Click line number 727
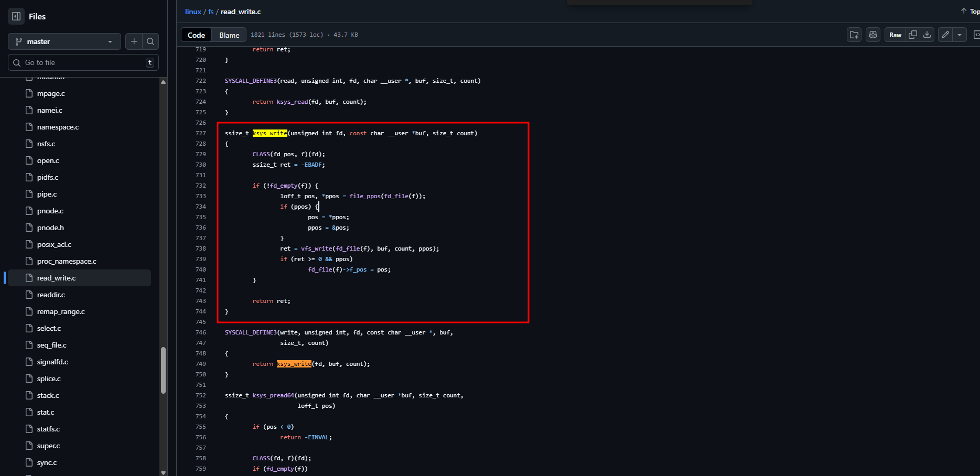Screen dimensions: 980x476 pyautogui.click(x=201, y=133)
